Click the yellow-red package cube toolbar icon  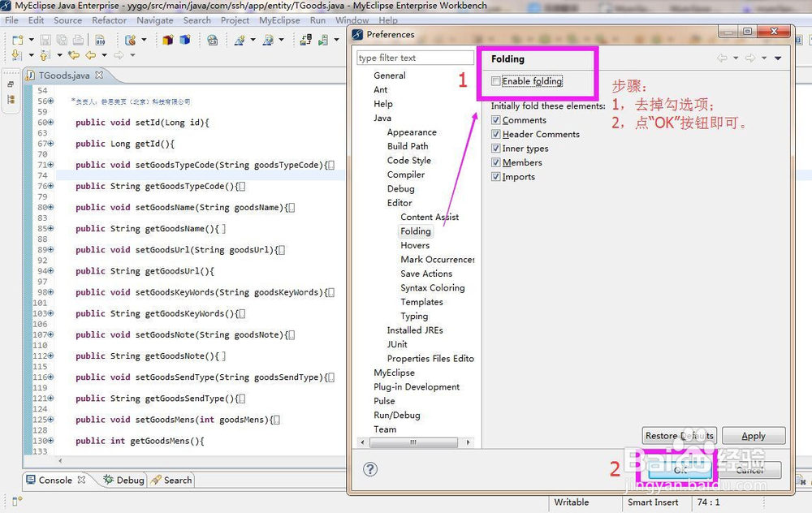click(168, 40)
